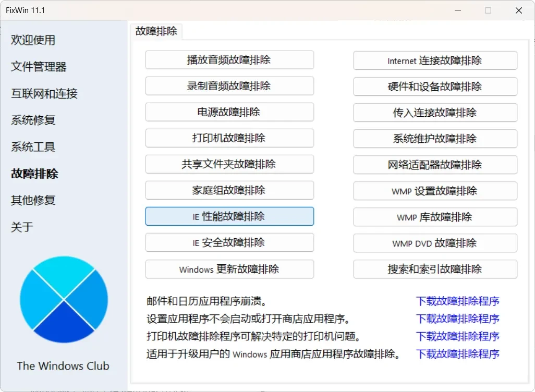Launch WMP 设置故障排除
This screenshot has width=535, height=392.
point(435,191)
